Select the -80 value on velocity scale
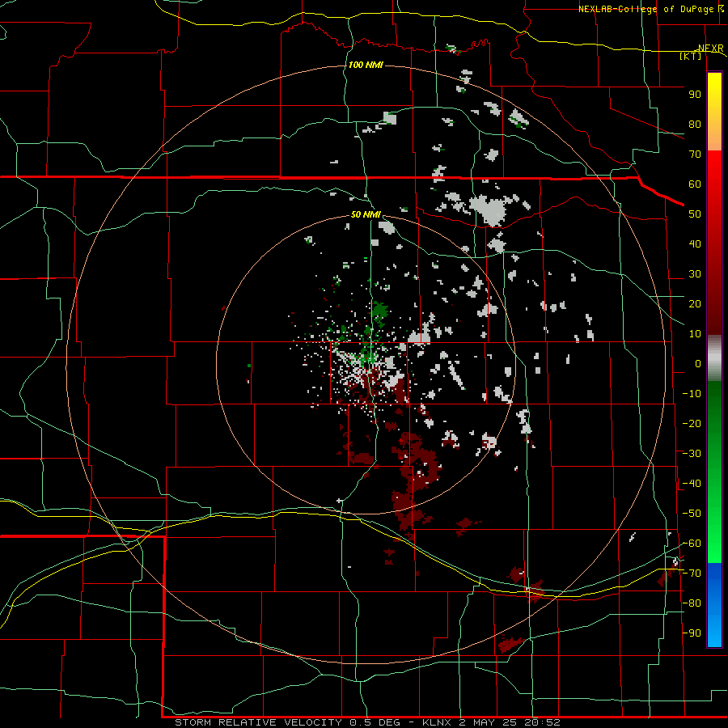Screen dimensions: 728x728 [x=692, y=603]
